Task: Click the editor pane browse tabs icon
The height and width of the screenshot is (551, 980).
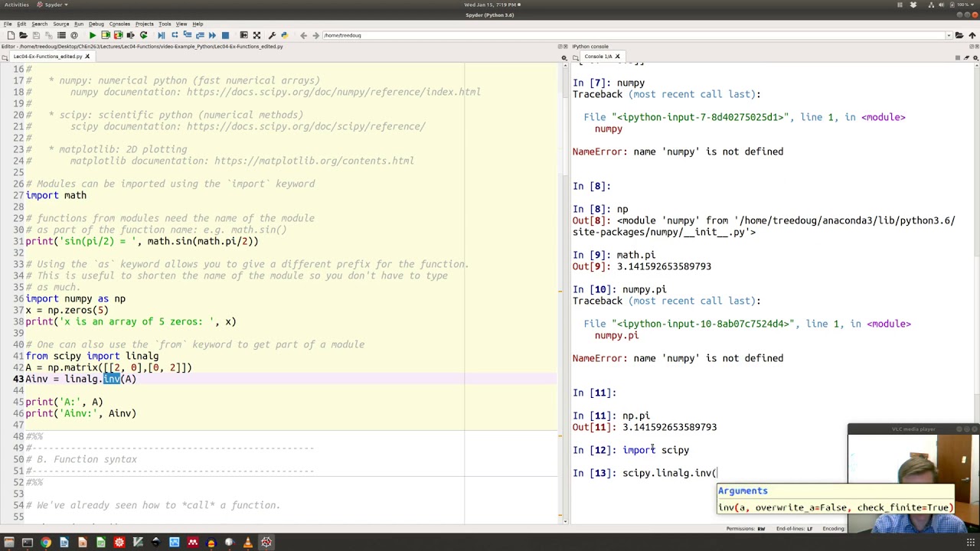Action: (5, 57)
